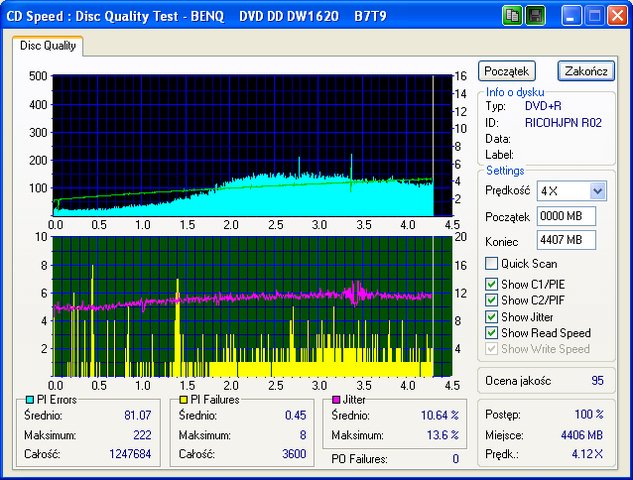Image resolution: width=633 pixels, height=480 pixels.
Task: Toggle the Show Read Speed checkbox
Action: (491, 333)
